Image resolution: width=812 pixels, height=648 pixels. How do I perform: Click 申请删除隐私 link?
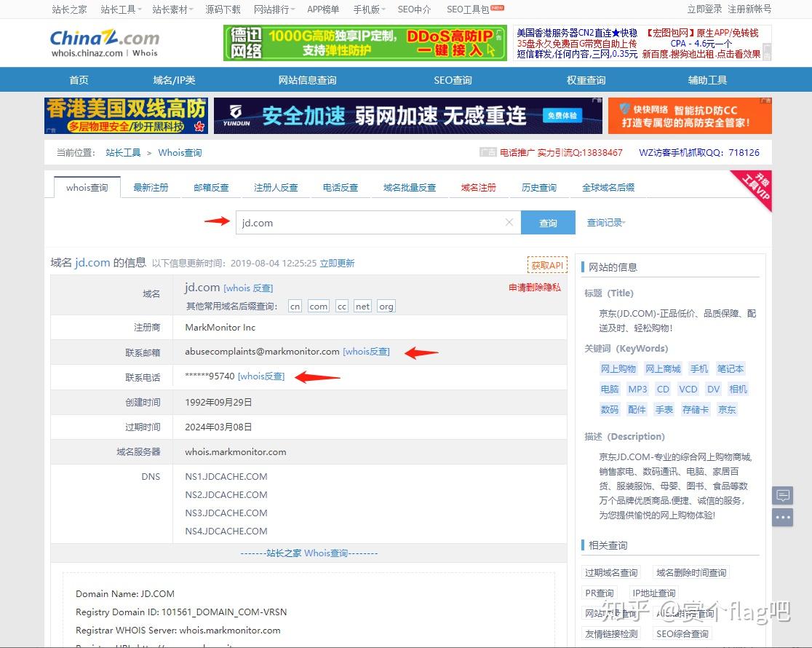coord(535,287)
